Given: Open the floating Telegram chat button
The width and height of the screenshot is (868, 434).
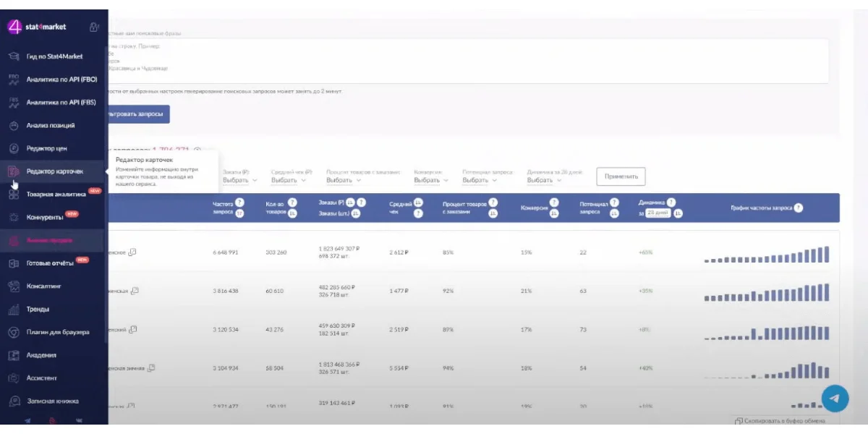Looking at the screenshot, I should click(x=834, y=398).
